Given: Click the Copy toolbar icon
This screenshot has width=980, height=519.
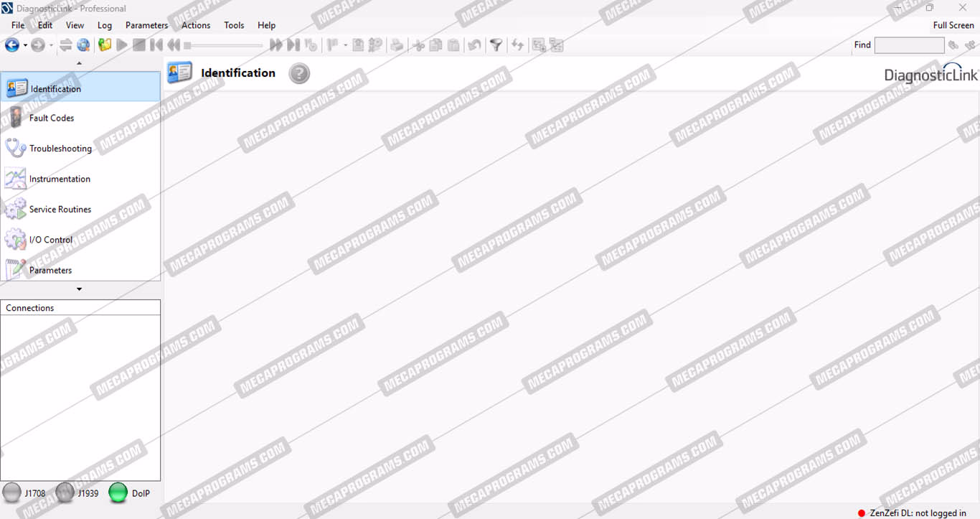Looking at the screenshot, I should 436,45.
